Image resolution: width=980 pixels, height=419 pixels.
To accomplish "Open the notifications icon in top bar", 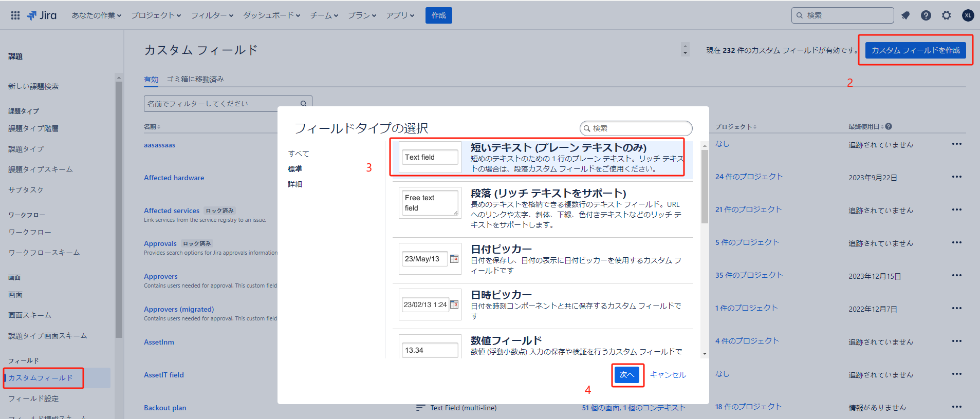I will tap(905, 15).
